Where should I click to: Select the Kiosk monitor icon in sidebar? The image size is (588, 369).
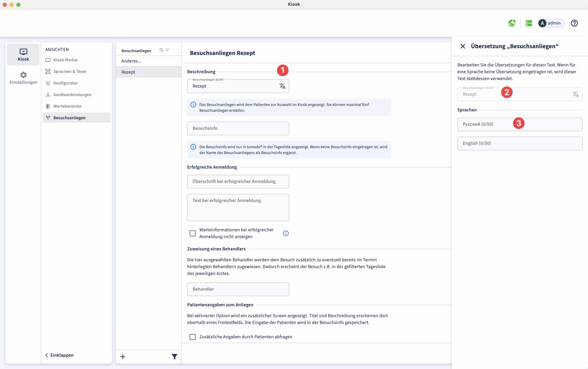point(23,54)
